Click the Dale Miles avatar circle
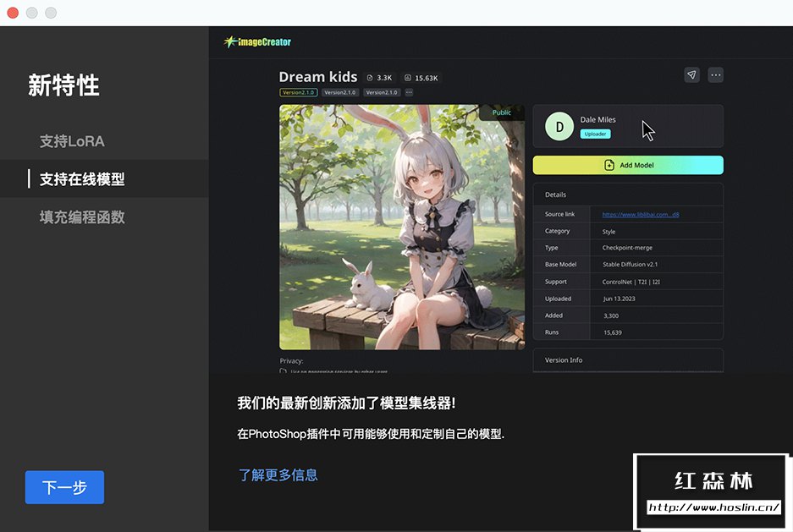The width and height of the screenshot is (793, 532). click(559, 126)
